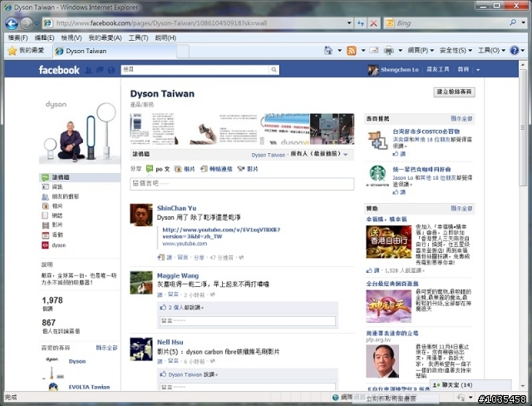Click the Read Mail icon
Viewport: 532px width, 406px height.
374,50
